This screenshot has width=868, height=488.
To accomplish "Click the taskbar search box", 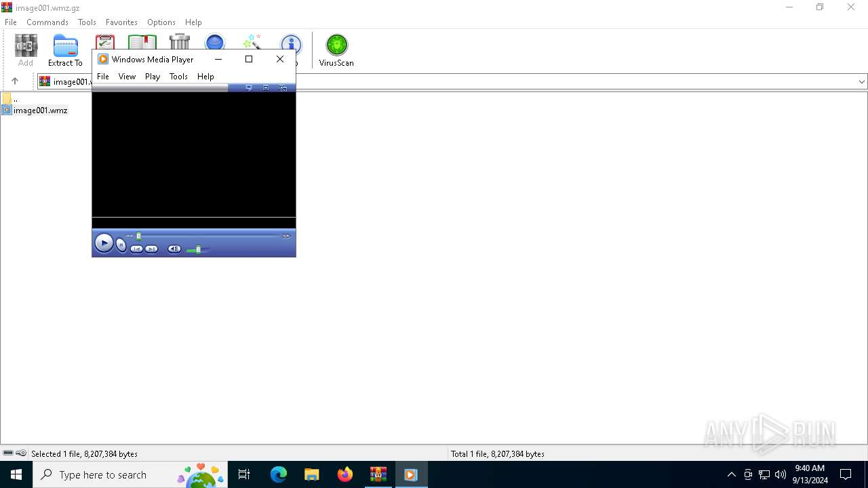I will click(x=130, y=474).
